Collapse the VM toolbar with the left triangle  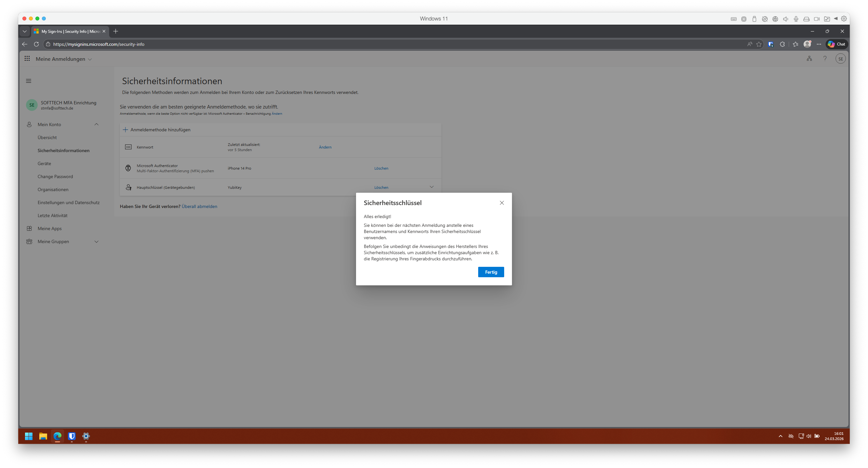pyautogui.click(x=836, y=19)
